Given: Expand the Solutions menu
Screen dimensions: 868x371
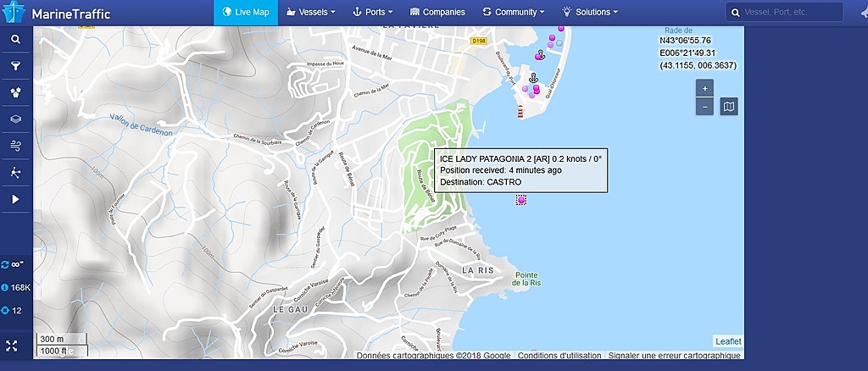Looking at the screenshot, I should click(590, 12).
